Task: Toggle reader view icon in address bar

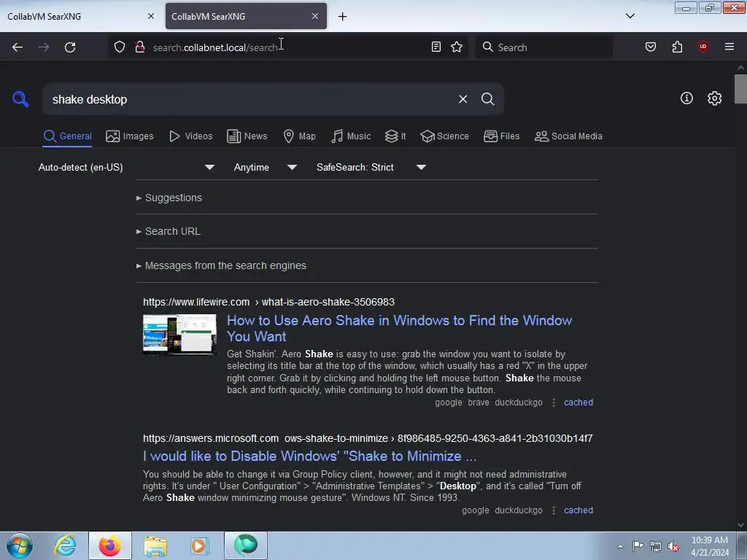Action: 436,47
